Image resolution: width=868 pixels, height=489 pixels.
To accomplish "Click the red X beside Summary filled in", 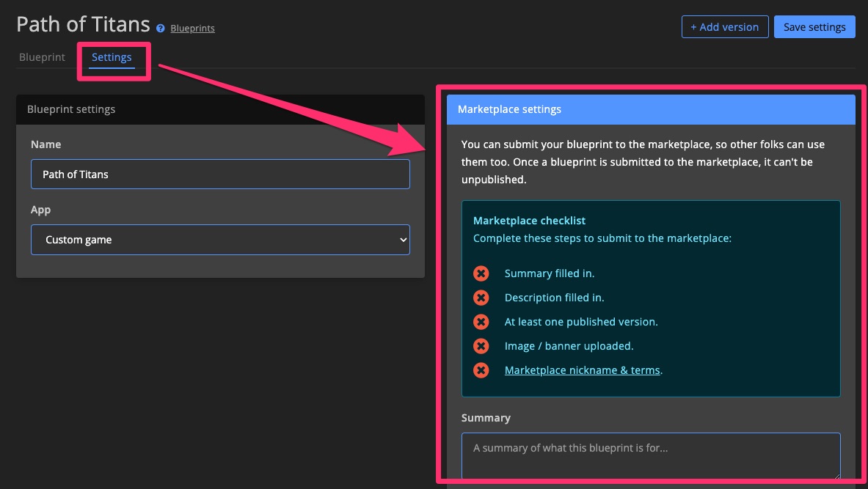I will [481, 273].
